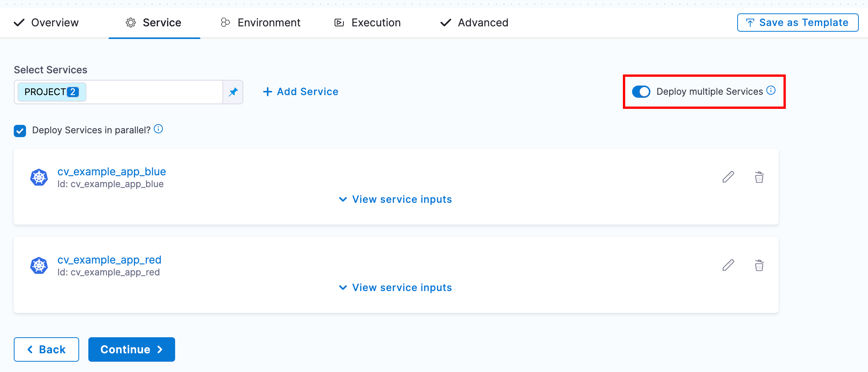Uncheck Deploy Services in parallel checkbox
868x372 pixels.
[20, 131]
